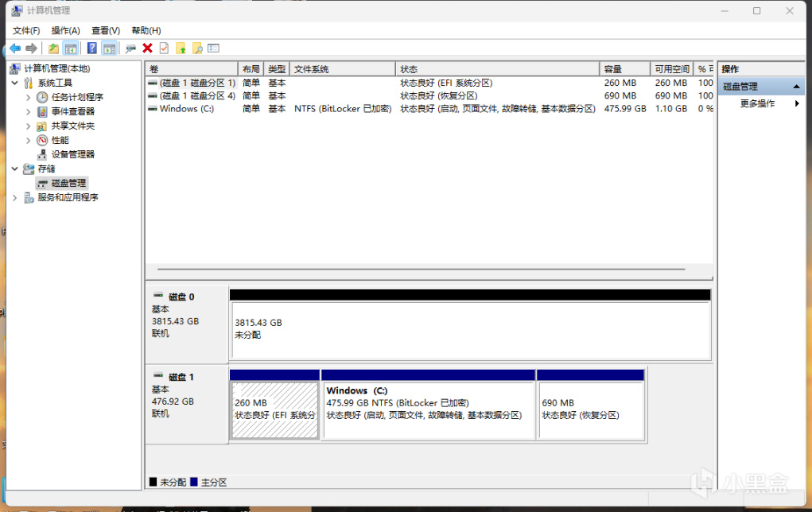Click the checkmark properties document icon
812x512 pixels.
pos(164,48)
